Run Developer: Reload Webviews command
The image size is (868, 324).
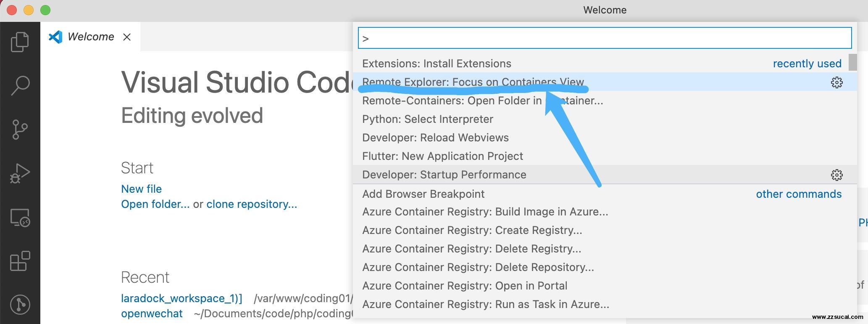(605, 138)
